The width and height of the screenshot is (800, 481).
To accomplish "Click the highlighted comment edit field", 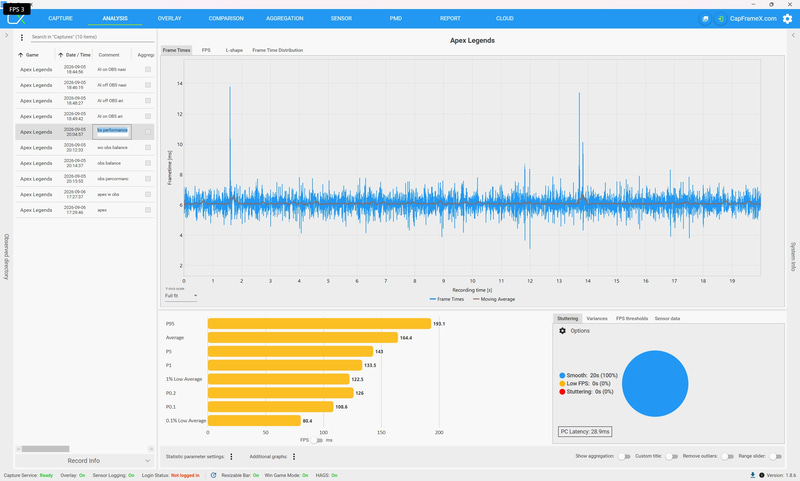I will (112, 132).
